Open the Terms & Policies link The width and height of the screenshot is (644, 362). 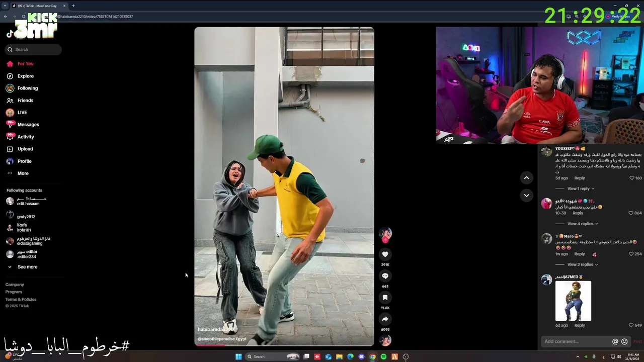pyautogui.click(x=21, y=300)
